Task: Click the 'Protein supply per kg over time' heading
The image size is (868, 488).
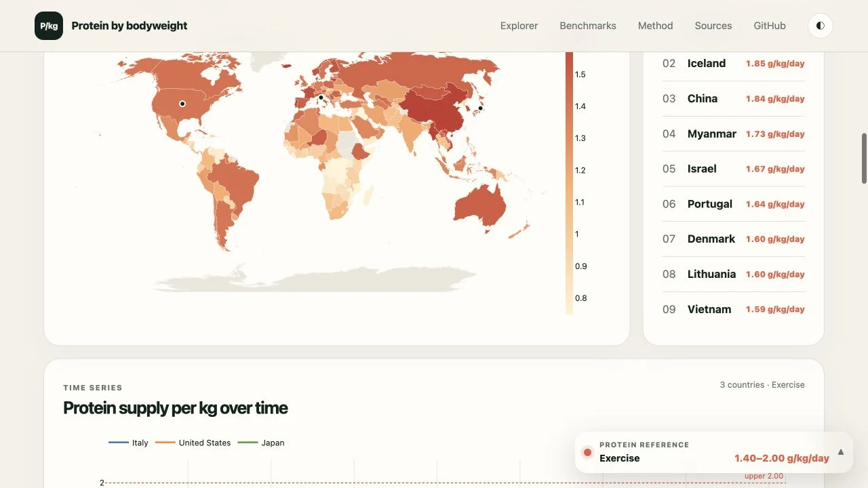Action: [x=176, y=408]
